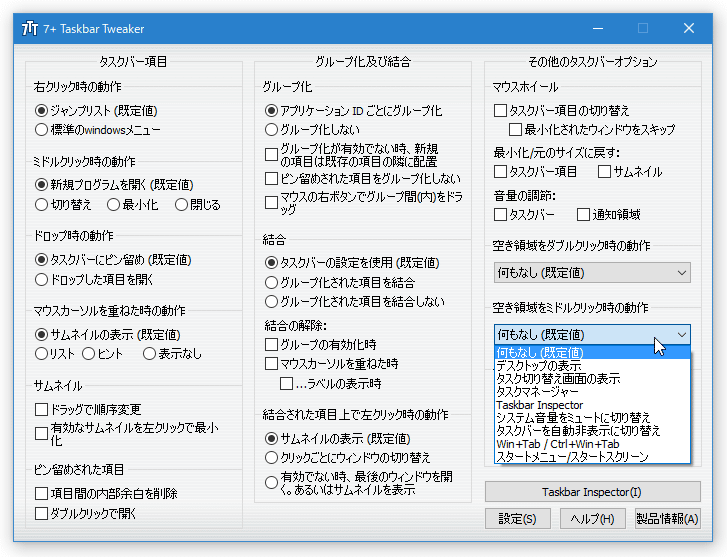
Task: Click the ヘルプ(H) button
Action: tap(593, 519)
